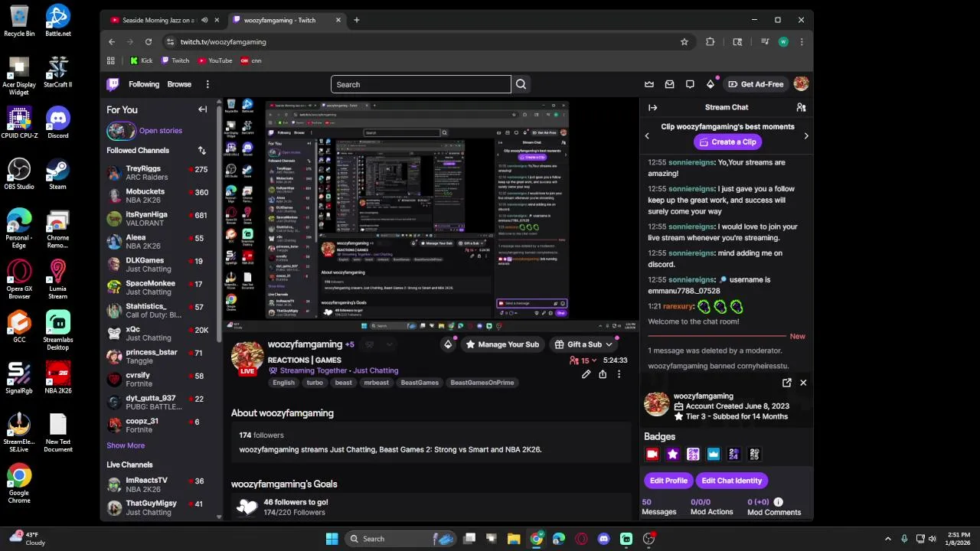The width and height of the screenshot is (980, 551).
Task: Click the Bits cheer icon beside Manage Your Sub
Action: point(448,344)
